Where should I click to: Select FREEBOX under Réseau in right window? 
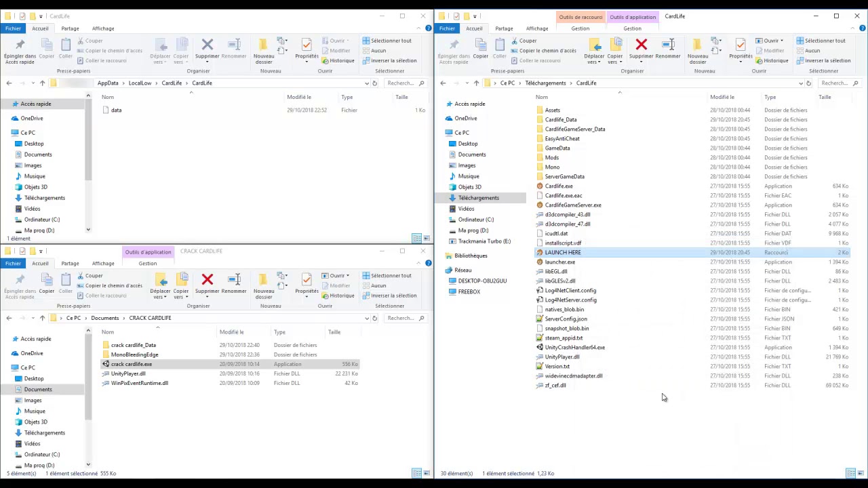click(469, 291)
